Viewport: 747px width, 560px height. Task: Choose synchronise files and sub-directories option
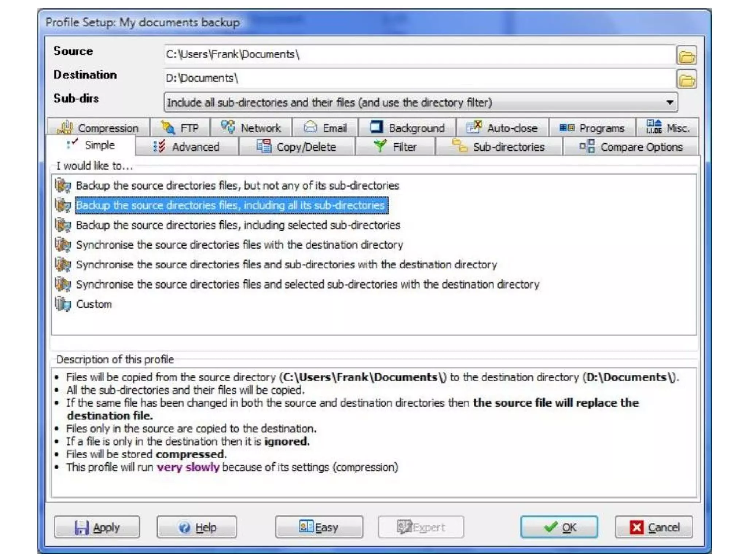click(286, 264)
